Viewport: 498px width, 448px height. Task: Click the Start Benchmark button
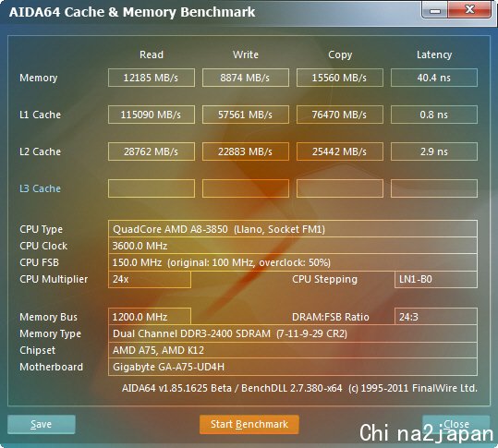click(249, 424)
